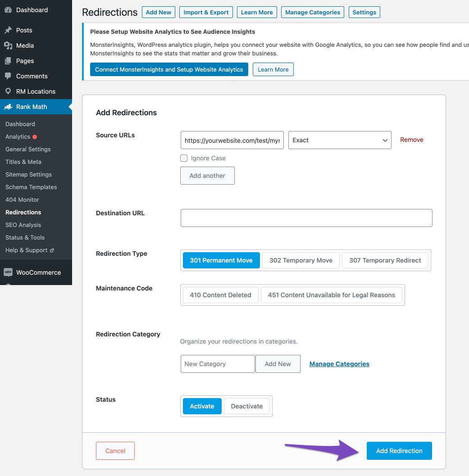This screenshot has width=469, height=476.
Task: Click the Rank Math logo icon
Action: pos(8,107)
